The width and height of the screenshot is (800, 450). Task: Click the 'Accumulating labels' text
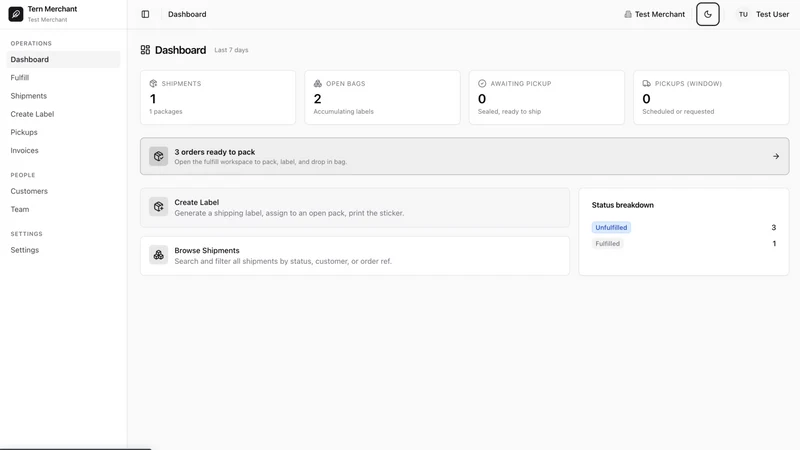point(343,111)
